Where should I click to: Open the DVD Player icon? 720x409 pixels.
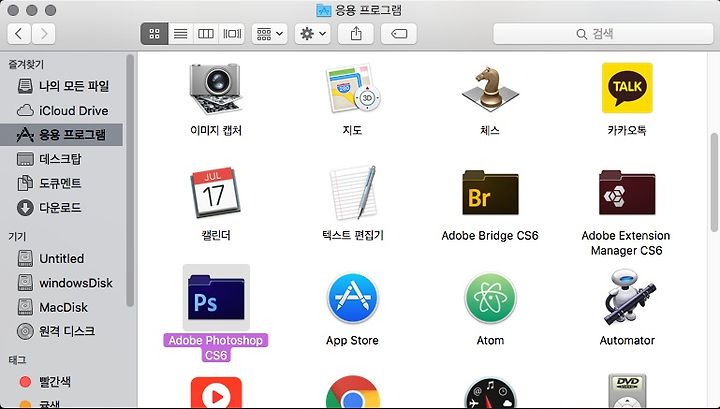[x=627, y=392]
